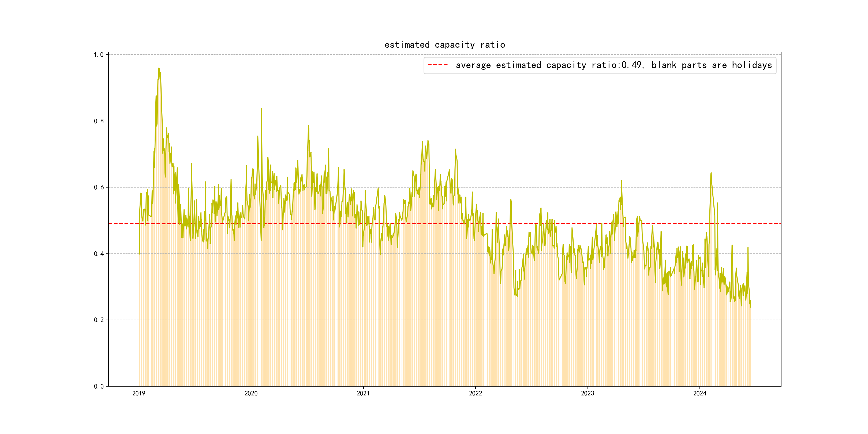Click the tall spike in early 2024
868x434 pixels.
tap(711, 173)
